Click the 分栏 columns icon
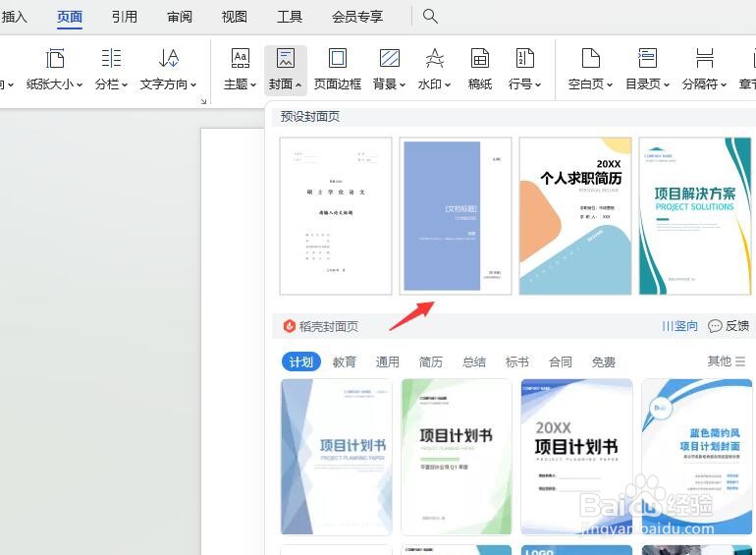Screen dimensions: 756x555 [111, 58]
